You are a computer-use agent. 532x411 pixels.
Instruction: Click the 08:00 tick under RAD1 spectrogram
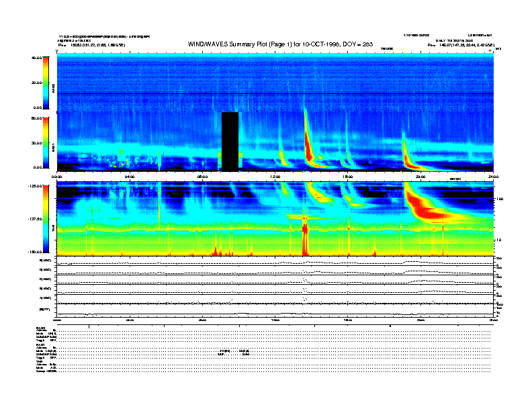[203, 177]
